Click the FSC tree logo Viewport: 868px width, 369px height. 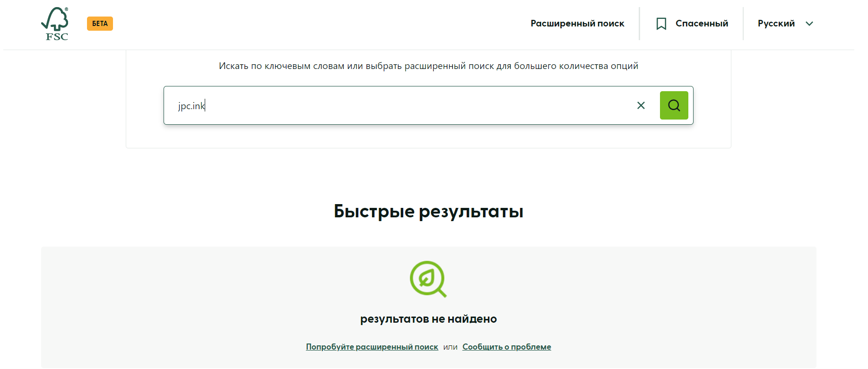coord(55,19)
